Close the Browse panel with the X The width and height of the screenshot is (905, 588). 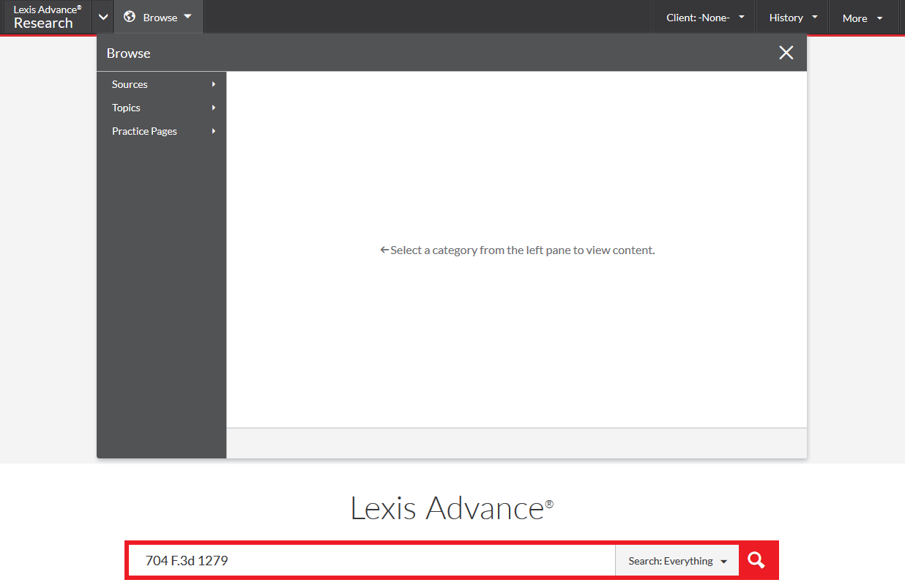click(786, 53)
